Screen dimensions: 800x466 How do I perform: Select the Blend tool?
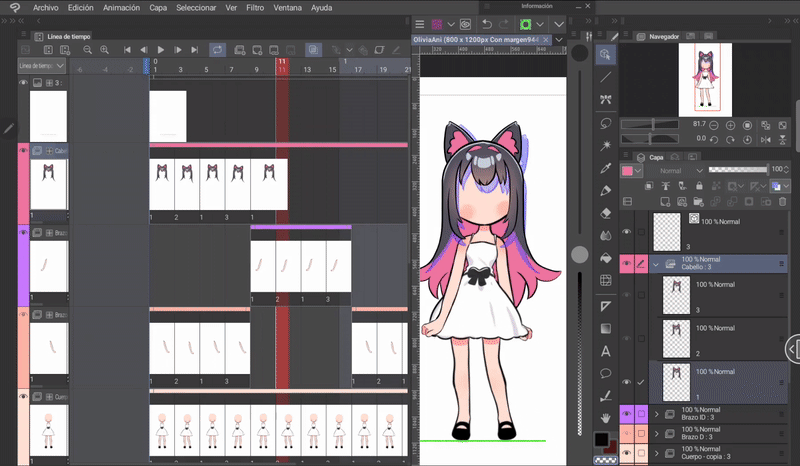tap(606, 235)
